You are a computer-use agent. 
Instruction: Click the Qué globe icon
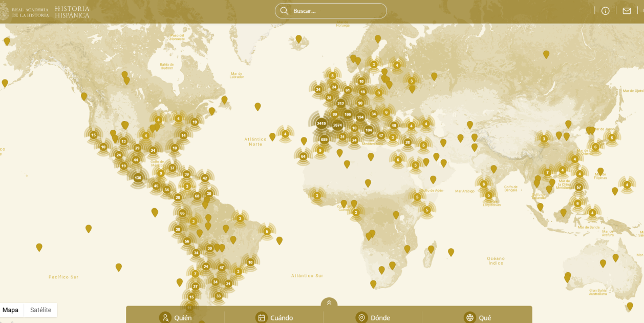coord(469,317)
